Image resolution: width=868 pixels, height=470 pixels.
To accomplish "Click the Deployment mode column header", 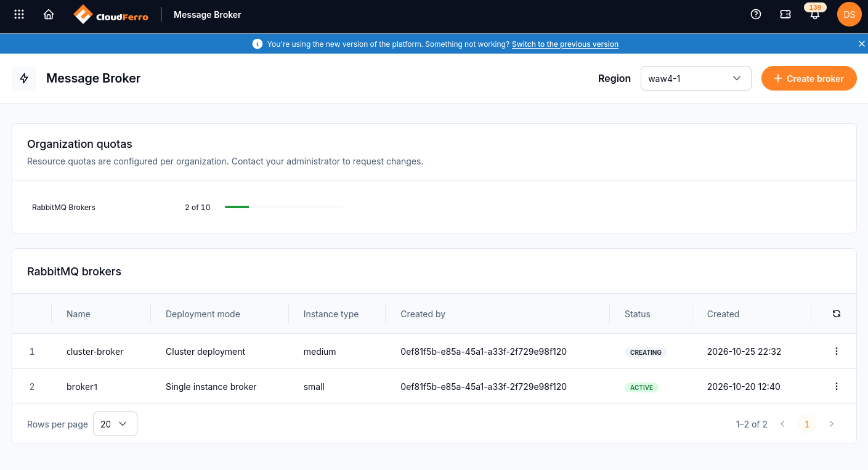I will [203, 314].
